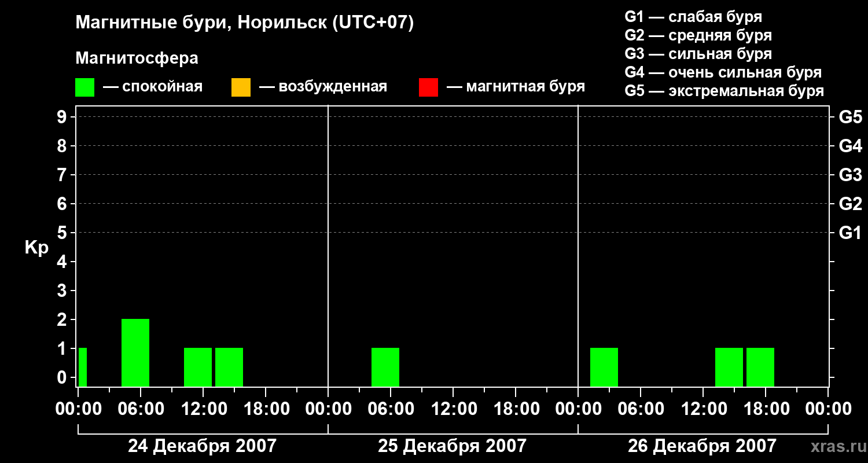
Task: Click the legend label '— возбужденная'
Action: [323, 87]
